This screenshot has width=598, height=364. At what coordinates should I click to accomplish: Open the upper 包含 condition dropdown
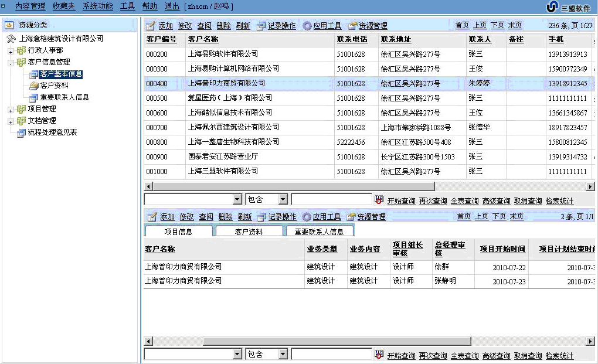(x=283, y=200)
